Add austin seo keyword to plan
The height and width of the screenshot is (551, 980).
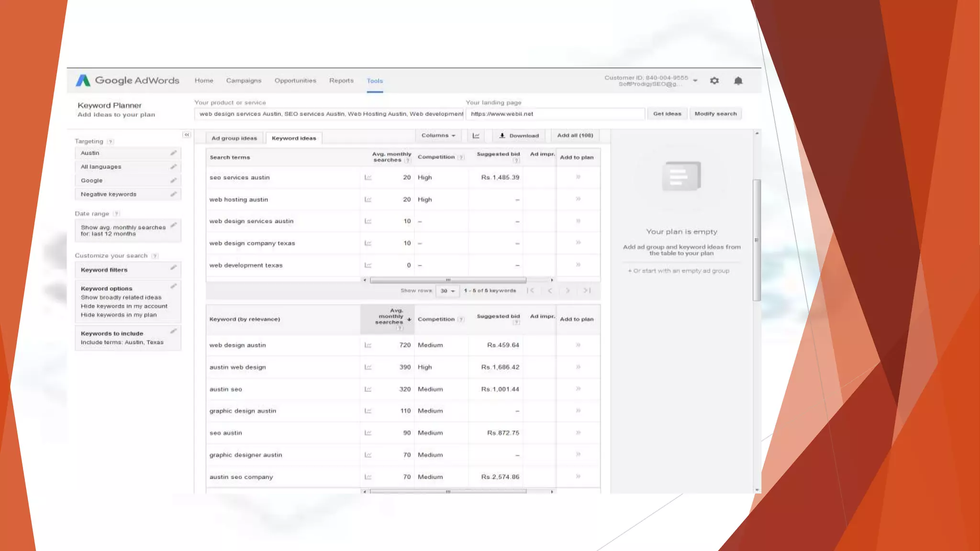tap(578, 389)
